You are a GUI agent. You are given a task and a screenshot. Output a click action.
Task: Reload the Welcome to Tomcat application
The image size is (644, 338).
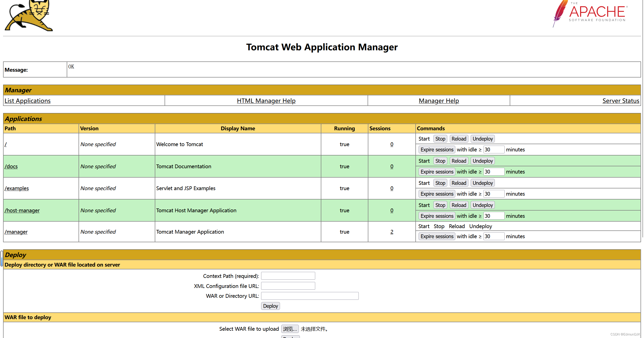pos(459,139)
